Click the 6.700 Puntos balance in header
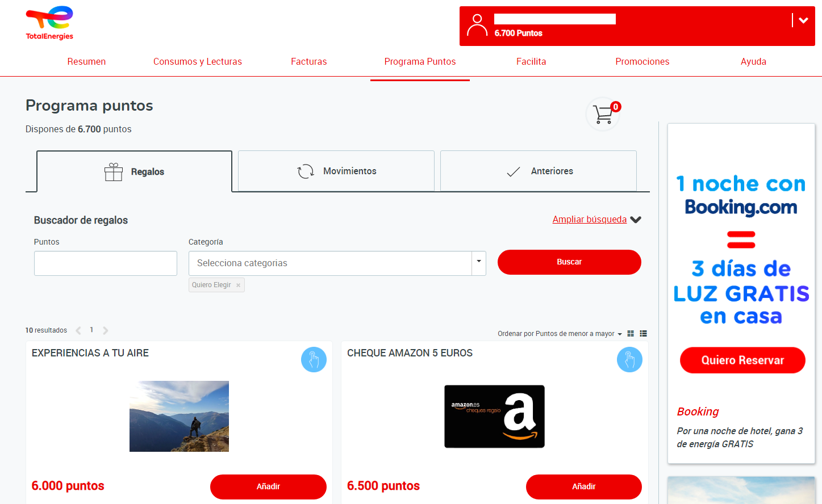The height and width of the screenshot is (504, 822). (518, 33)
